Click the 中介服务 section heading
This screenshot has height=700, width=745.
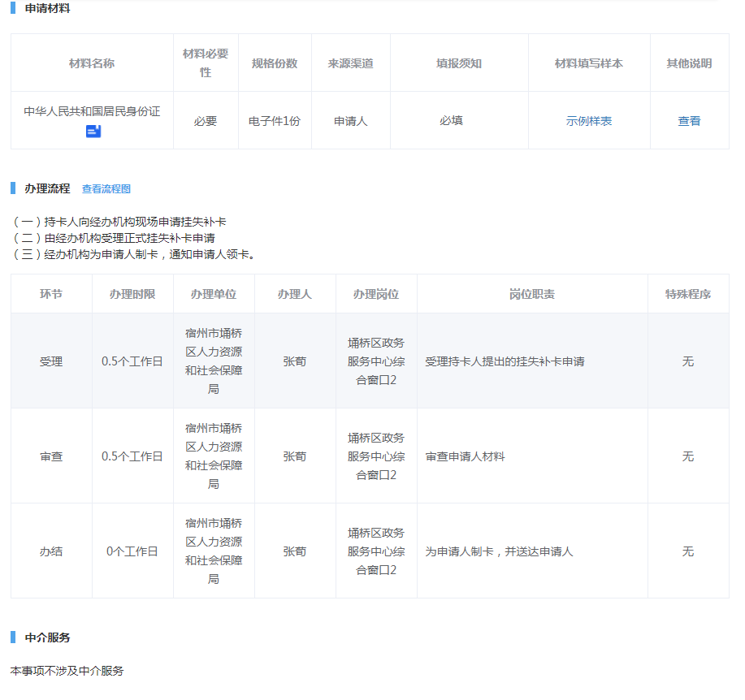47,637
